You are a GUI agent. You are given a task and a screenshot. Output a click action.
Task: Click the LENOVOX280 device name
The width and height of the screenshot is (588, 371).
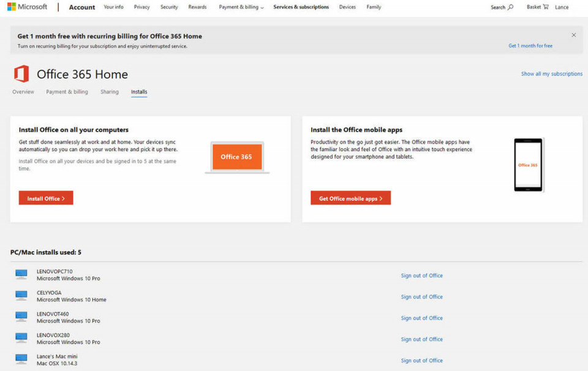click(53, 335)
